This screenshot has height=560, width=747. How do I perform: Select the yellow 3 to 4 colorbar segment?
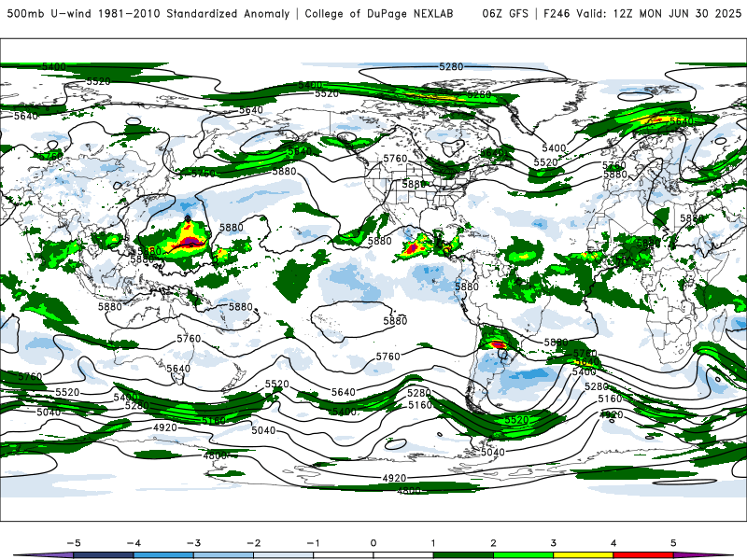tap(584, 555)
